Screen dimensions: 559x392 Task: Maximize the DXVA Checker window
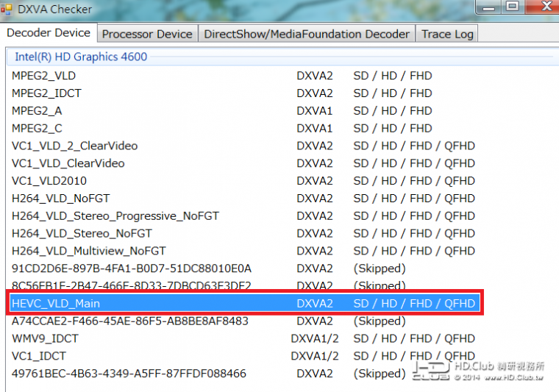pos(512,7)
